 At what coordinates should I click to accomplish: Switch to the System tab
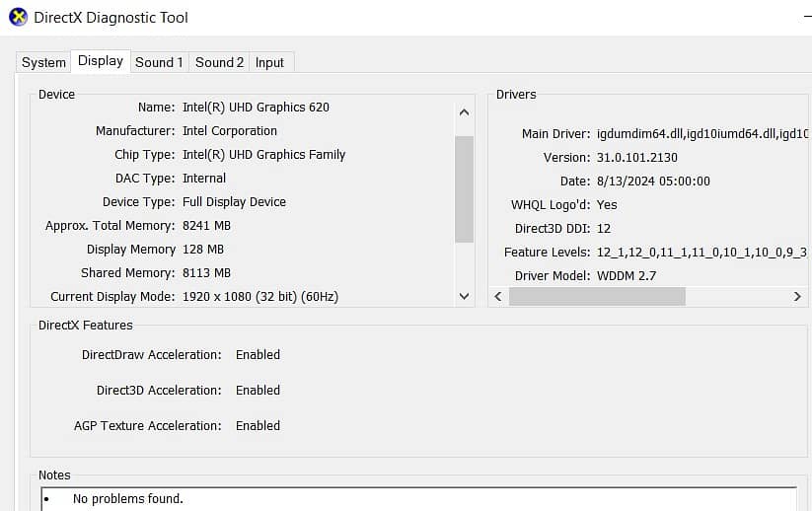point(43,62)
